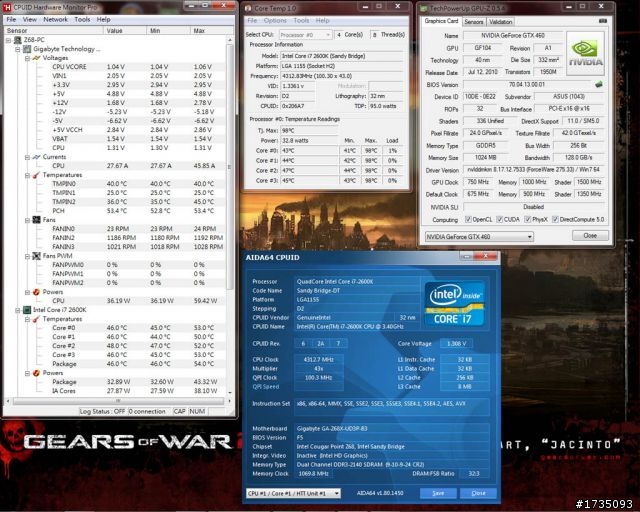The height and width of the screenshot is (512, 640).
Task: Open the Help menu in Hardware Monitor
Action: pyautogui.click(x=103, y=19)
